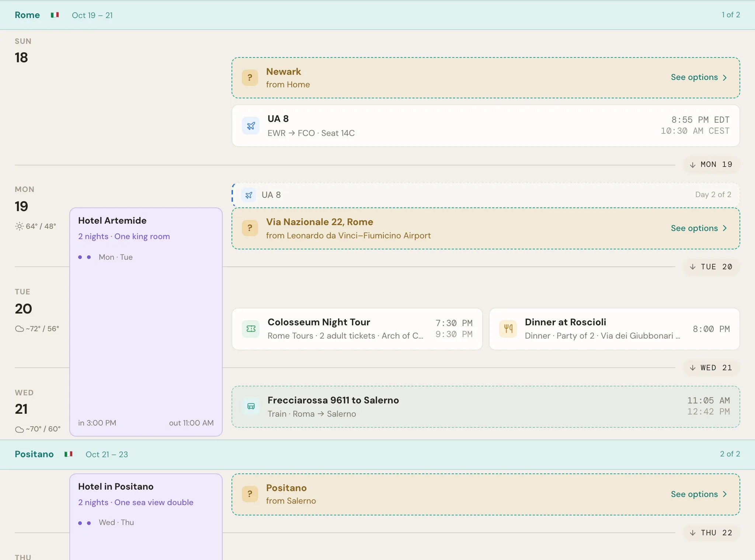
Task: Click the 'out 11:00 AM' checkout time
Action: pyautogui.click(x=191, y=423)
